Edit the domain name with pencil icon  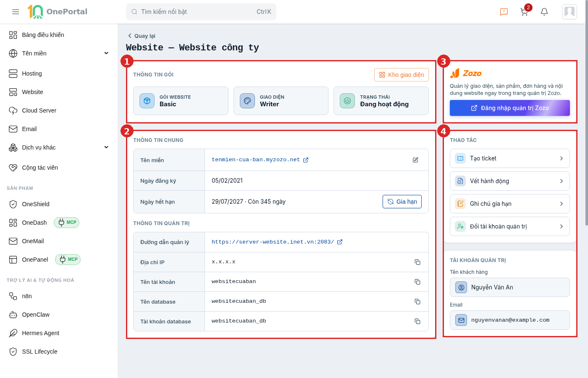415,160
